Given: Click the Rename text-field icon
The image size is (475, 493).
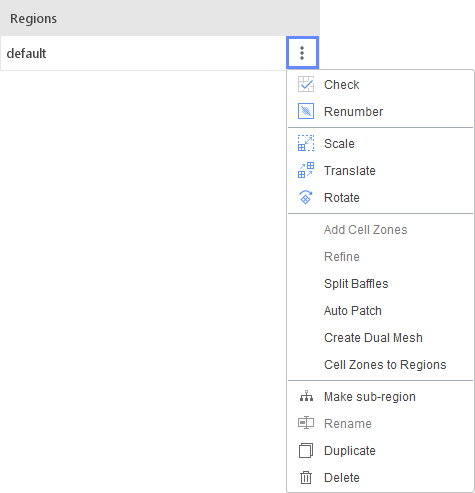Looking at the screenshot, I should click(x=306, y=423).
